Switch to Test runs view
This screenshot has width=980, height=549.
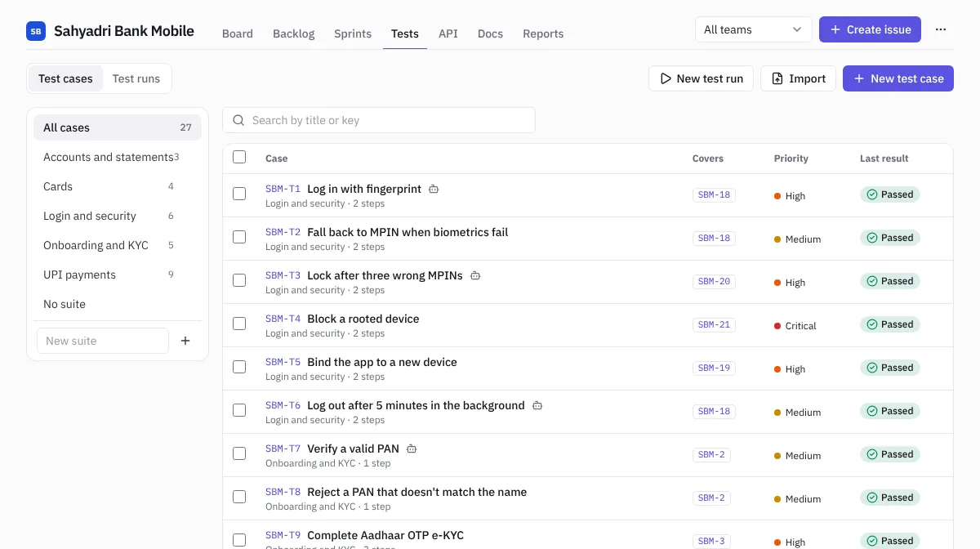click(x=136, y=78)
